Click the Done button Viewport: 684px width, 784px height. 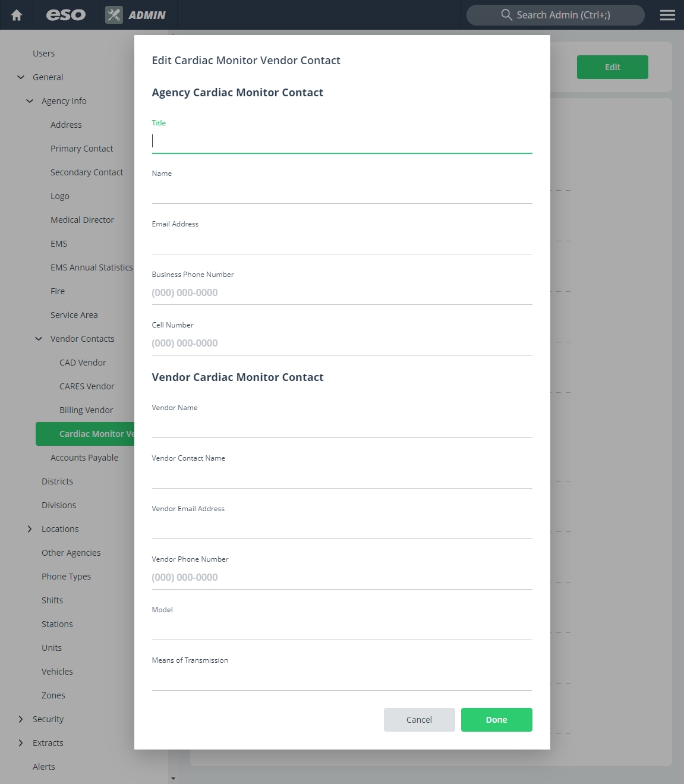497,720
